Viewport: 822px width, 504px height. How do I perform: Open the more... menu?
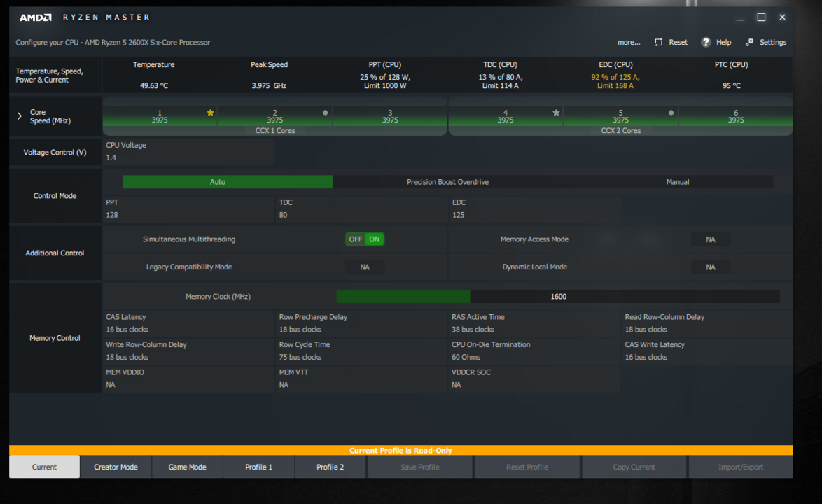click(629, 43)
